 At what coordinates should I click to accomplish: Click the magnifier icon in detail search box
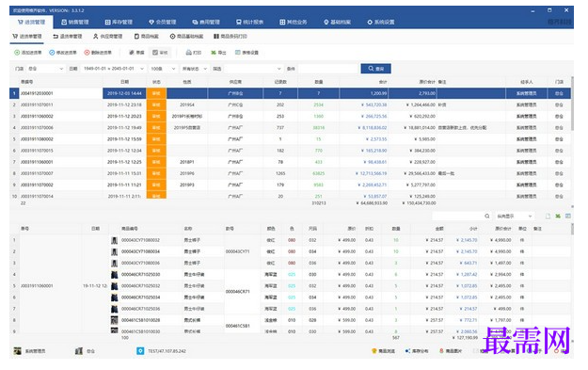pos(487,217)
